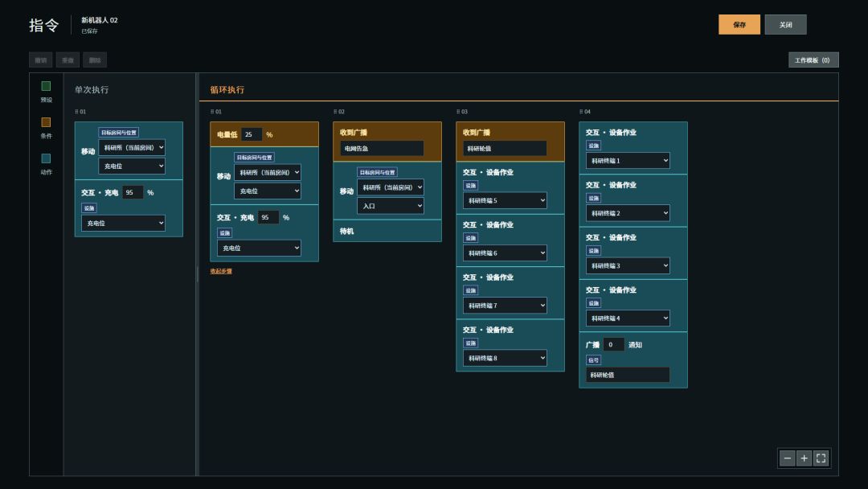Open 工作模板 (0) work templates

point(813,60)
